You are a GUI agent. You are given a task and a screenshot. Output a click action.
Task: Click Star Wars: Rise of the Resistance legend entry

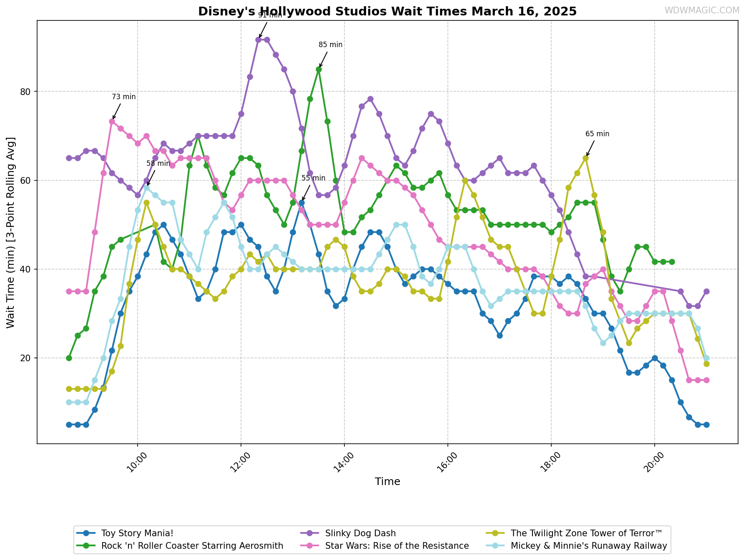tap(385, 546)
